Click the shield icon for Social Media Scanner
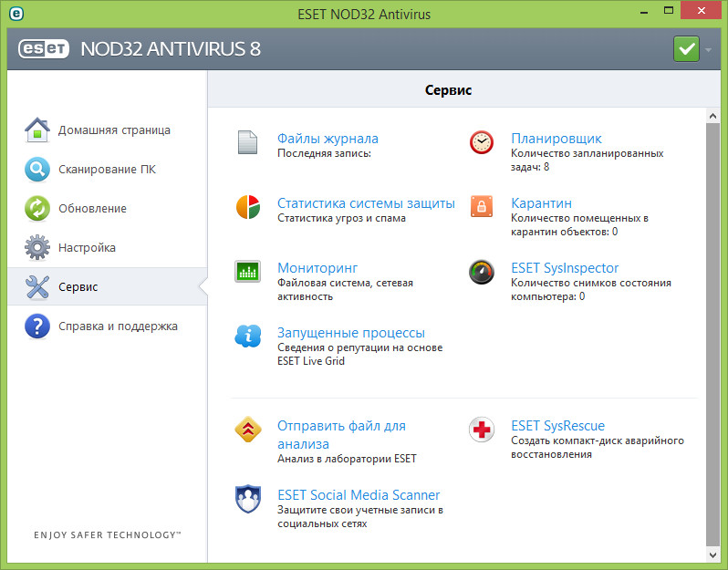The width and height of the screenshot is (728, 570). [x=248, y=499]
